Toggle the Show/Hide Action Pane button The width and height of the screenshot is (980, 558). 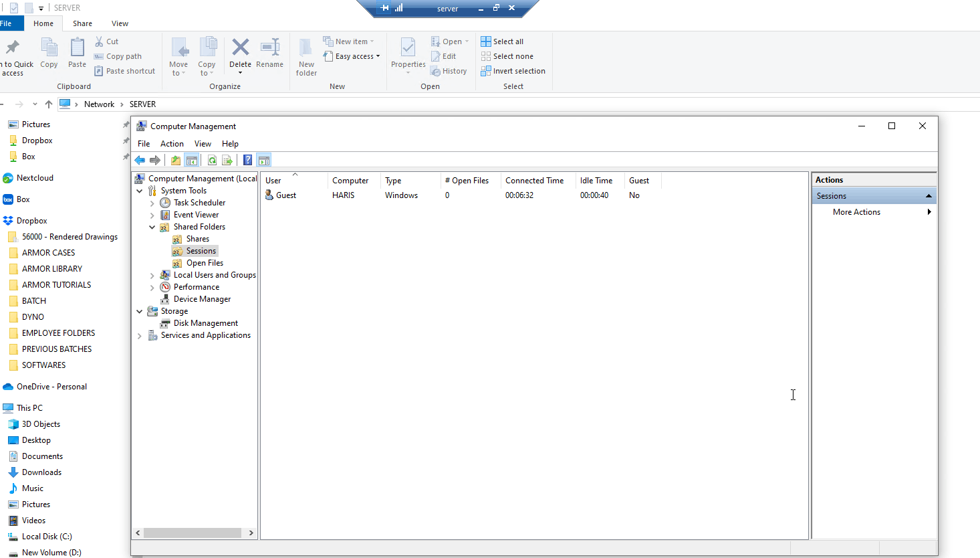click(x=264, y=160)
